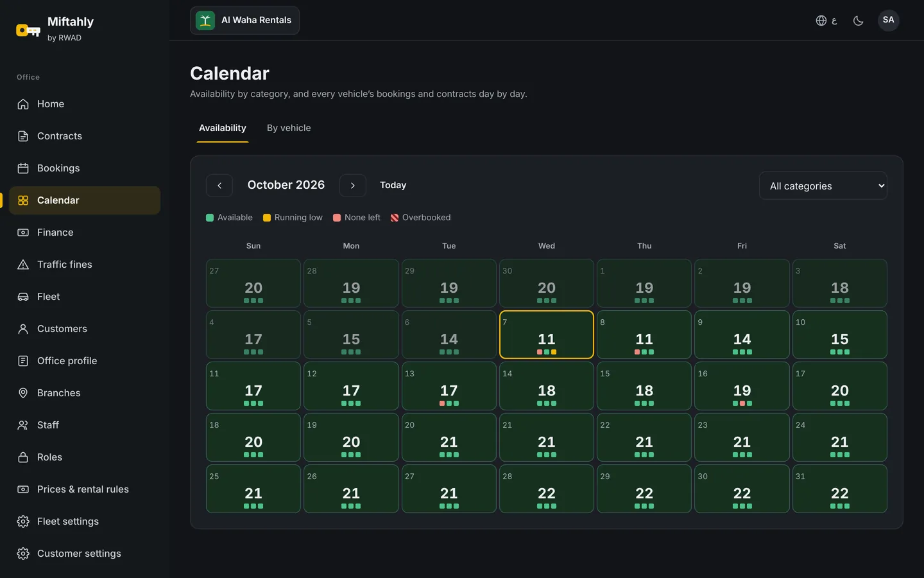The width and height of the screenshot is (924, 578).
Task: Click the Staff people icon
Action: pyautogui.click(x=23, y=425)
